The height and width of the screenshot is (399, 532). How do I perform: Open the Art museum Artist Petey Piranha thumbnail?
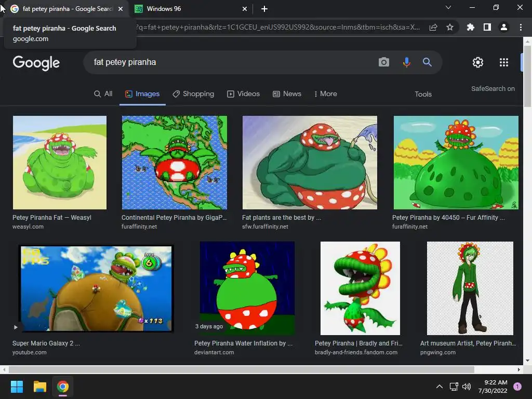click(x=470, y=288)
